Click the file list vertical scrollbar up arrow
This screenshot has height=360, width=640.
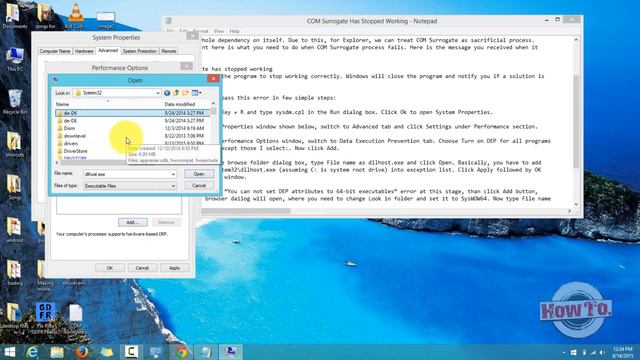point(213,104)
